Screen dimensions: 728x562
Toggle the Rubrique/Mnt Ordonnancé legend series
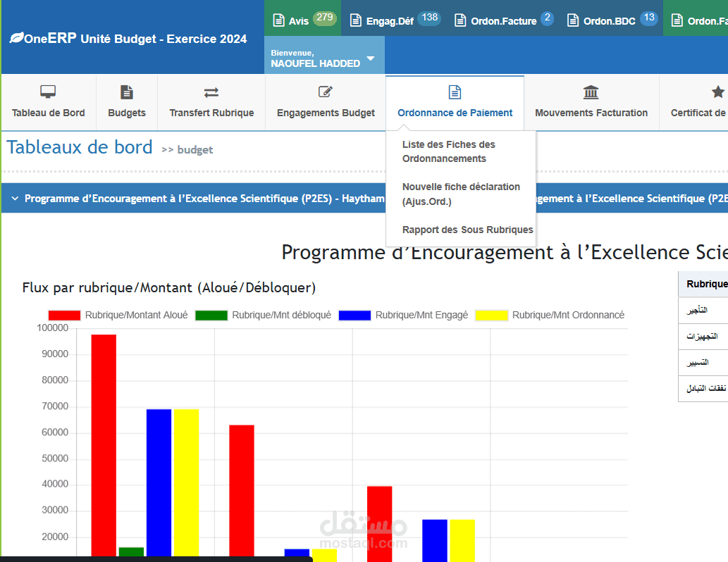point(568,315)
